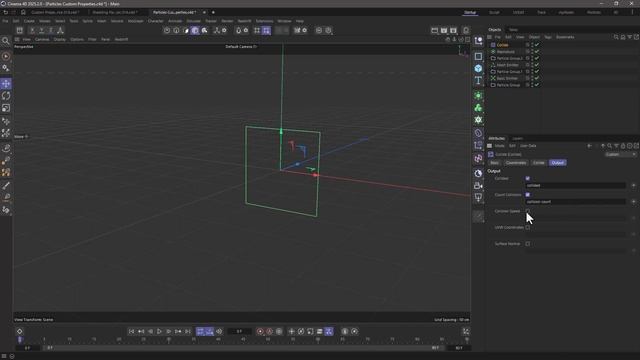The image size is (640, 360).
Task: Open the User Data menu in Attributes
Action: (528, 146)
